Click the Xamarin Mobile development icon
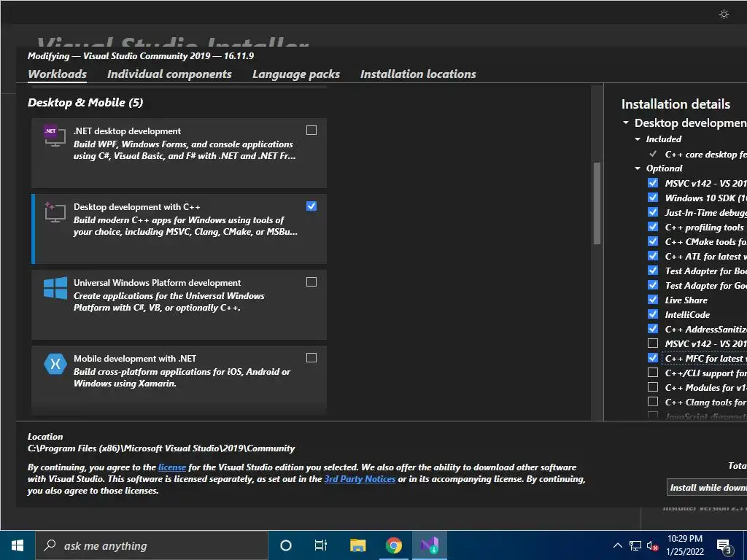 55,364
